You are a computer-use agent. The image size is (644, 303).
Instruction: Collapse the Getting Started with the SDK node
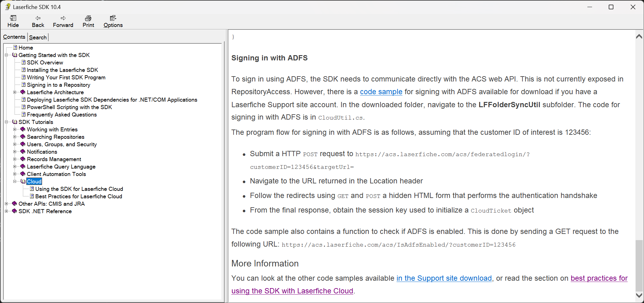pyautogui.click(x=6, y=55)
